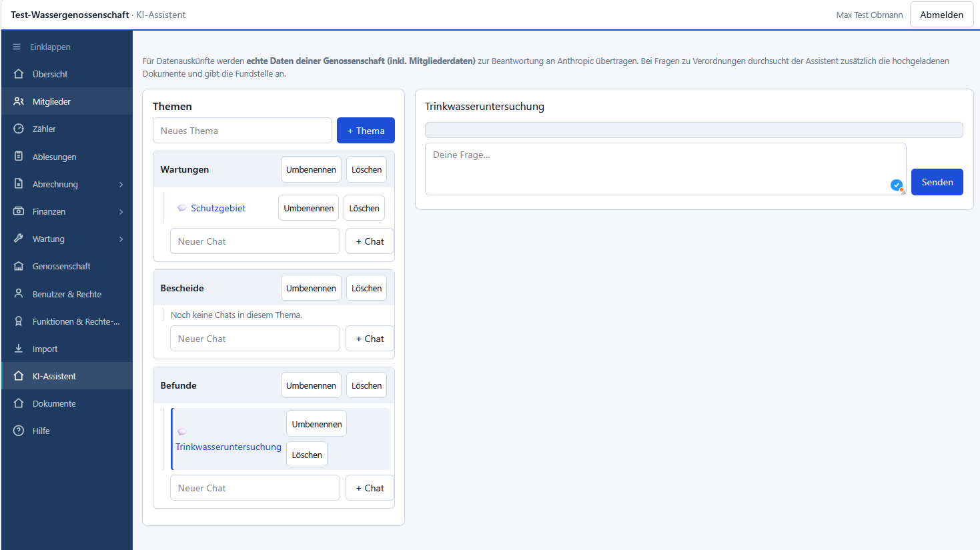Click the Benutzer & Rechte person icon

(19, 294)
